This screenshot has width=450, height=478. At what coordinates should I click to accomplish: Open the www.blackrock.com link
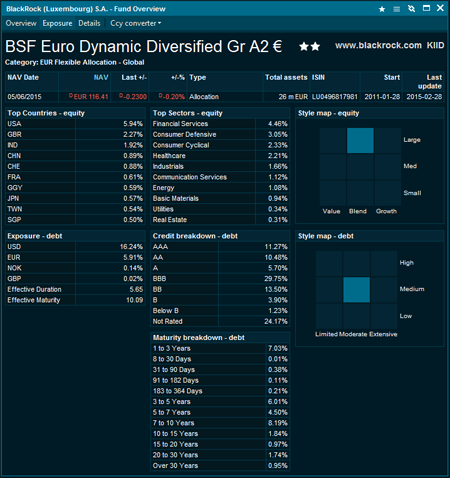tap(378, 45)
